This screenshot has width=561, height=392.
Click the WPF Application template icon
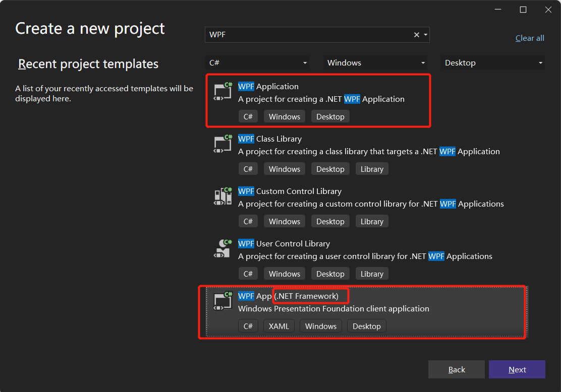(x=222, y=92)
